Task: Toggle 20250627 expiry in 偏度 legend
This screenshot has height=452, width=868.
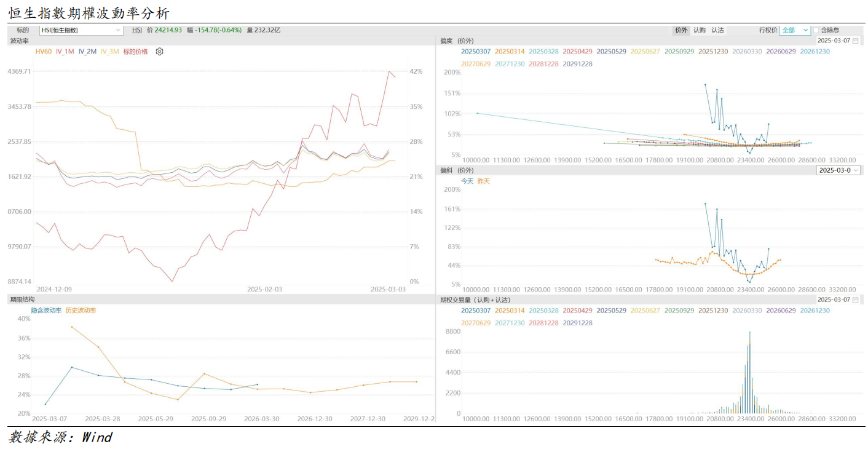Action: coord(645,52)
